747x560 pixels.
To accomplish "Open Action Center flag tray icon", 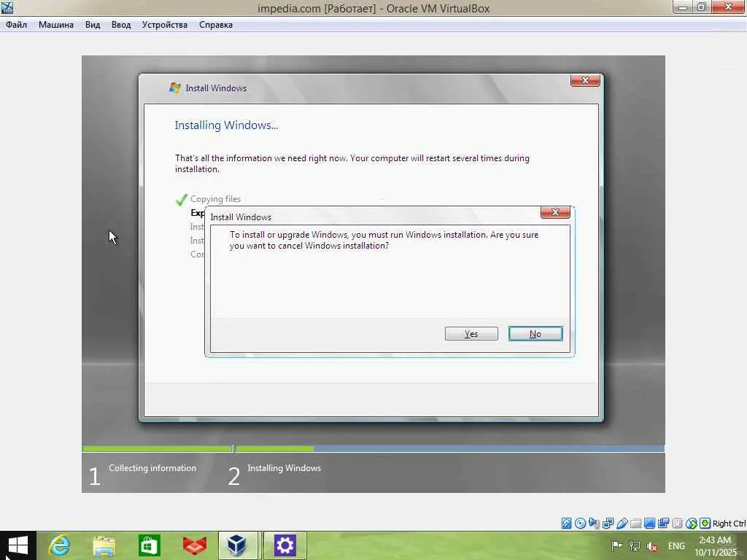I will (616, 545).
